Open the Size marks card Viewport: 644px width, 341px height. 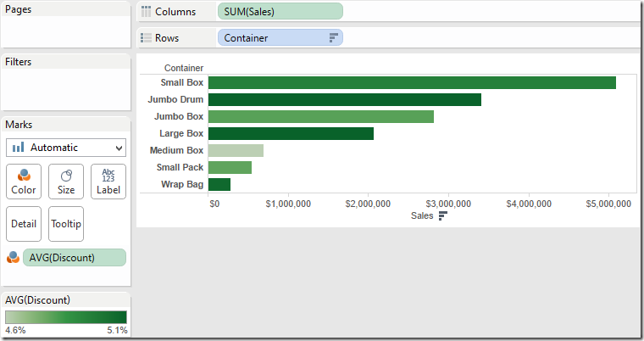click(66, 182)
